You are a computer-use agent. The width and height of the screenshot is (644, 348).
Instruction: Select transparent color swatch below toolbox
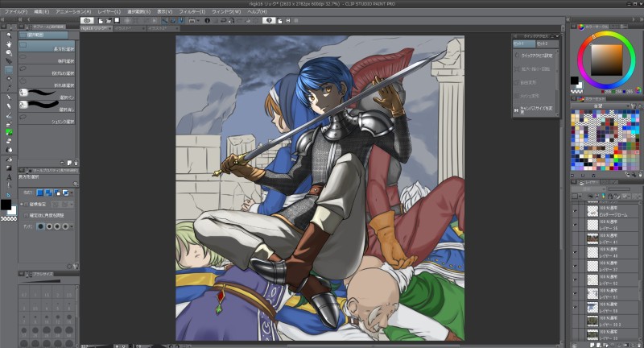(x=9, y=219)
